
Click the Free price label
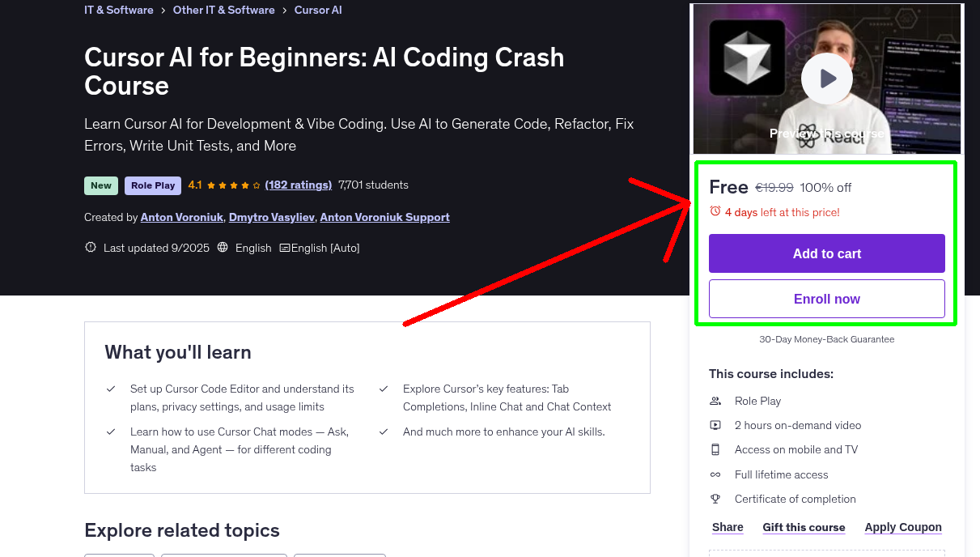[x=728, y=187]
